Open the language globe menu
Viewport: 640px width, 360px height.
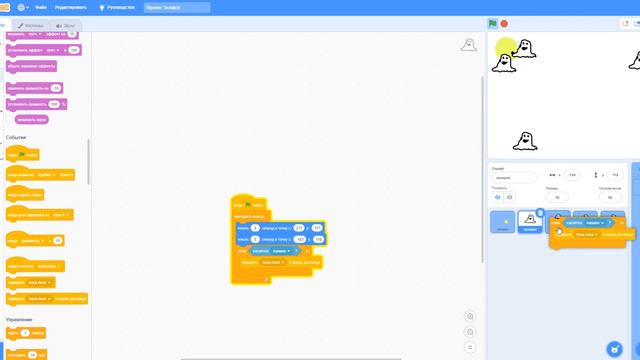point(22,7)
